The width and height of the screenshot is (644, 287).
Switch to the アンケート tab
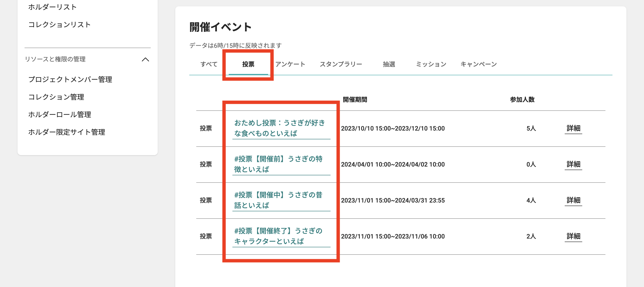click(x=290, y=64)
